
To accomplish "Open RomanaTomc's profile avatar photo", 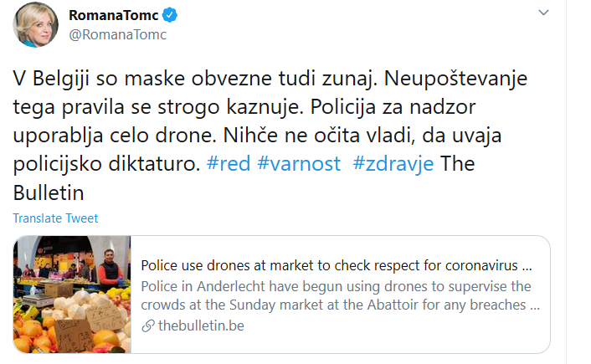I will [35, 24].
